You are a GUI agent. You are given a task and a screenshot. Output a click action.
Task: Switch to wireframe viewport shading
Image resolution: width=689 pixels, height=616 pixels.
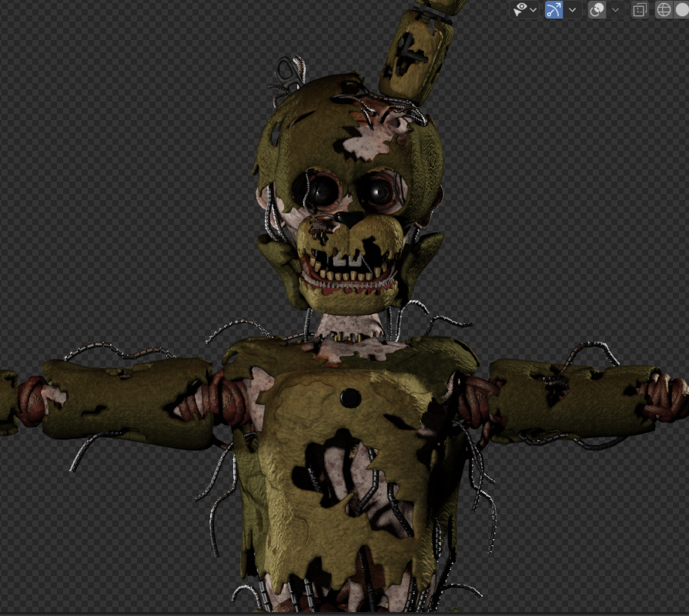click(x=664, y=10)
